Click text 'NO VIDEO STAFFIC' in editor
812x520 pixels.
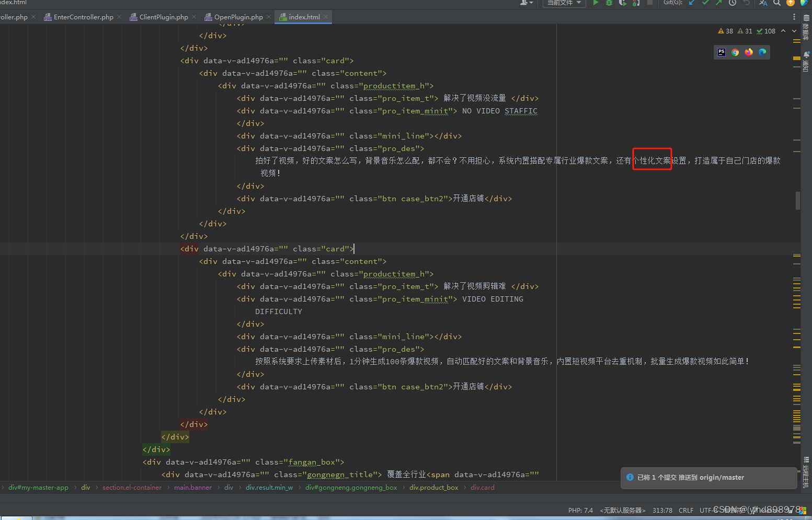pyautogui.click(x=499, y=111)
